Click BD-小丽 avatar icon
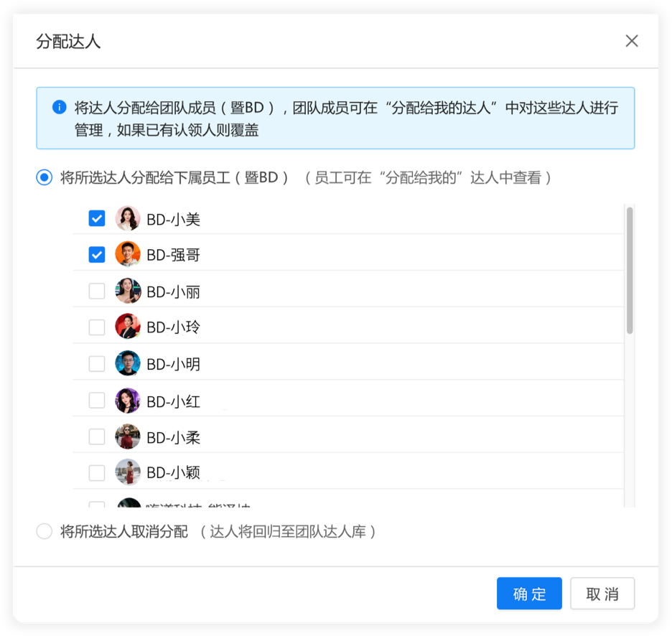This screenshot has width=672, height=636. [128, 291]
